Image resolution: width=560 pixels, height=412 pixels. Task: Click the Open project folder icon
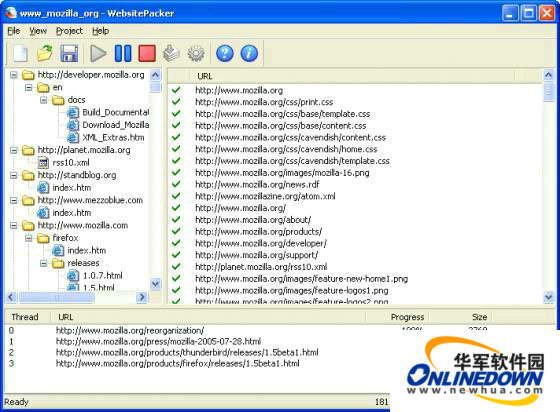[45, 54]
